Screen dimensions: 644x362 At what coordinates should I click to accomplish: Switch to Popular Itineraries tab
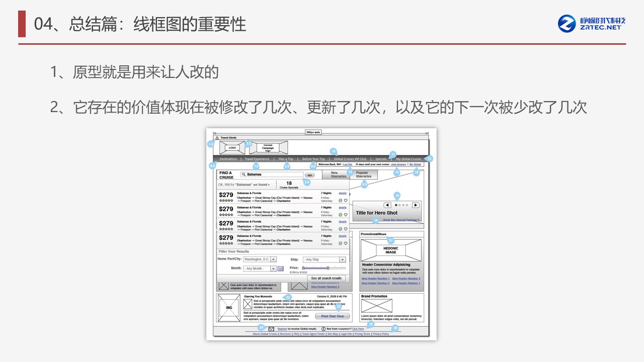(364, 174)
